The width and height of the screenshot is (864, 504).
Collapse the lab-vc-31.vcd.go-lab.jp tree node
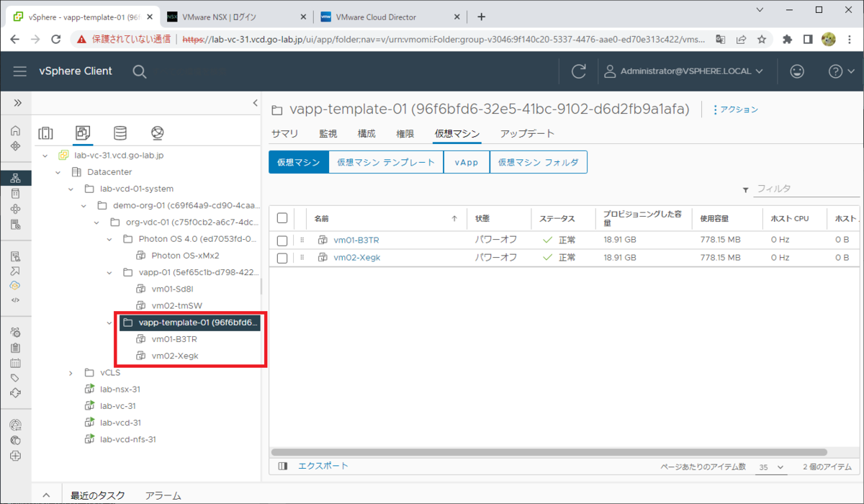45,155
